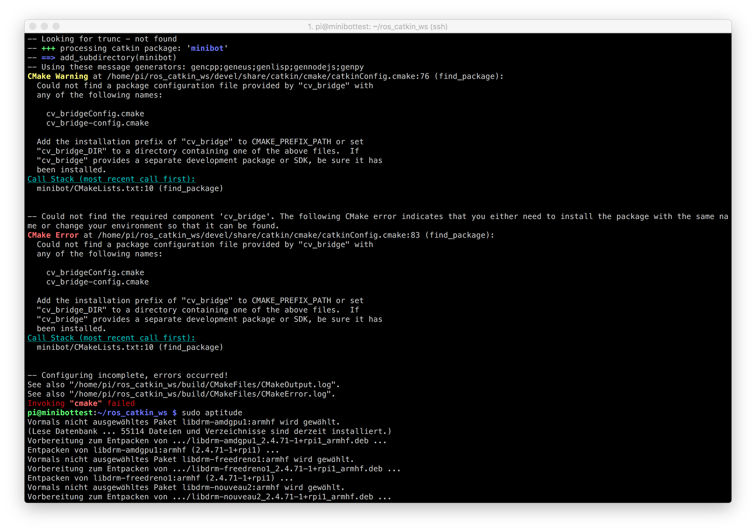Image resolution: width=756 pixels, height=532 pixels.
Task: Click 'Entpacken von libdrm-freedreno1:armhf' line
Action: [x=160, y=478]
